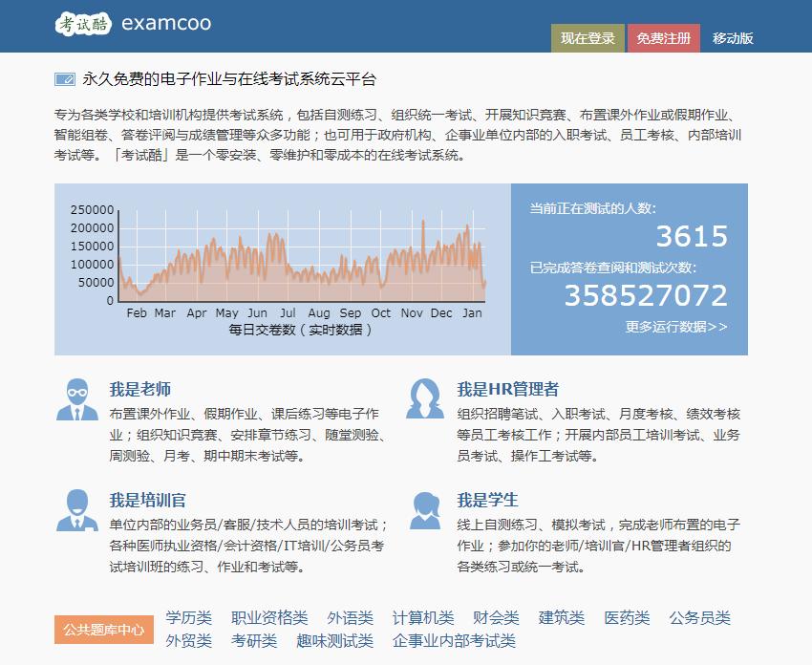Image resolution: width=812 pixels, height=665 pixels.
Task: Click the 当前正在测试的人数 label
Action: pyautogui.click(x=592, y=208)
